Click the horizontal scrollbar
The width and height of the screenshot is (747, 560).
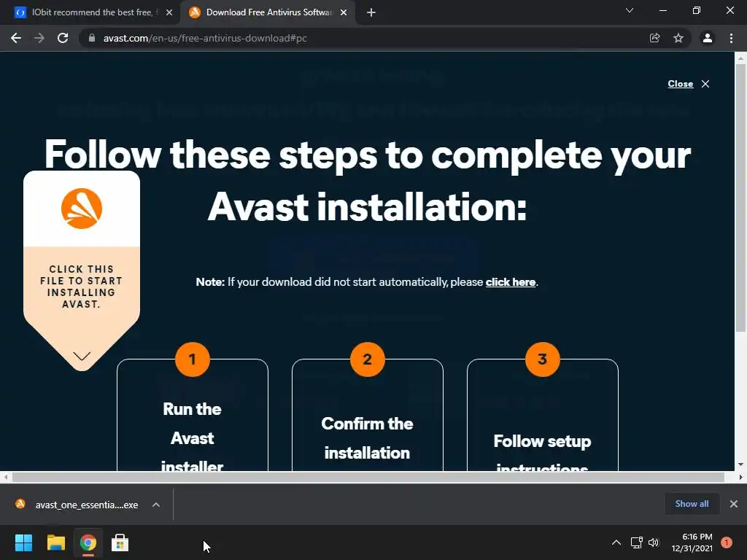pyautogui.click(x=368, y=477)
